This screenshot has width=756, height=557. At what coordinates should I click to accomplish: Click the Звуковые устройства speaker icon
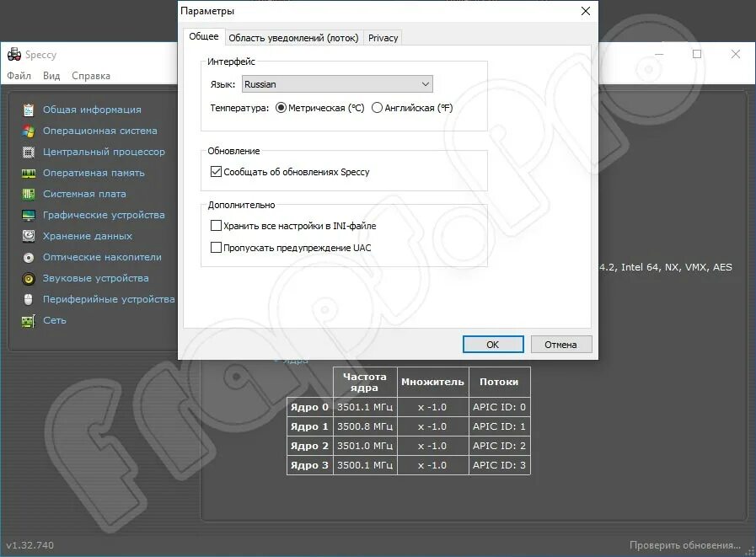point(29,278)
